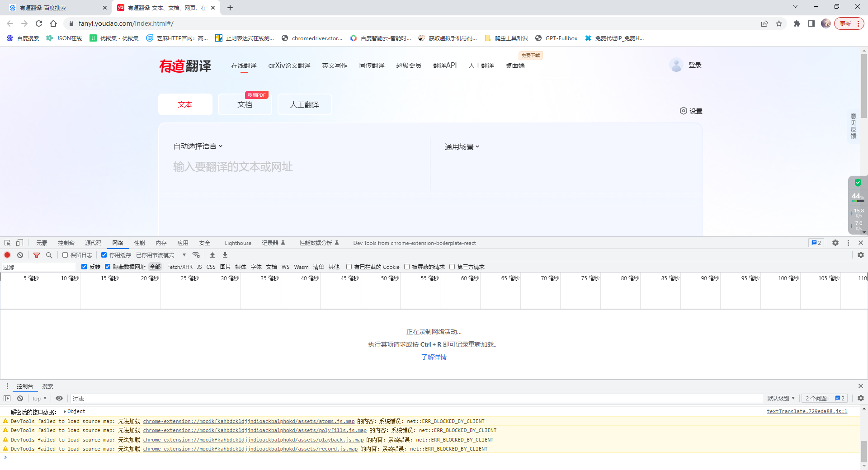868x470 pixels.
Task: Clear the console with the clear icon
Action: pyautogui.click(x=20, y=399)
